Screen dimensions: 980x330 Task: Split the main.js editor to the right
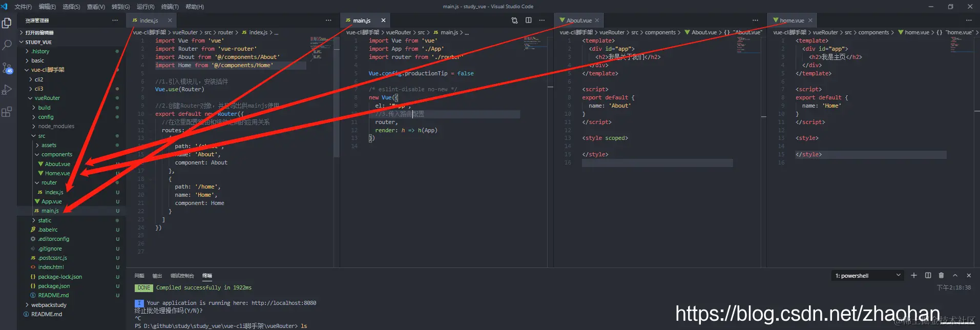(x=528, y=20)
